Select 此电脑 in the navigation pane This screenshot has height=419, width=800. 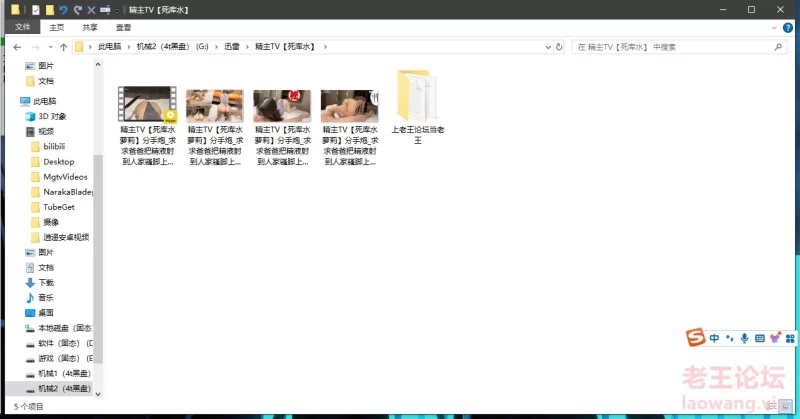[x=45, y=101]
